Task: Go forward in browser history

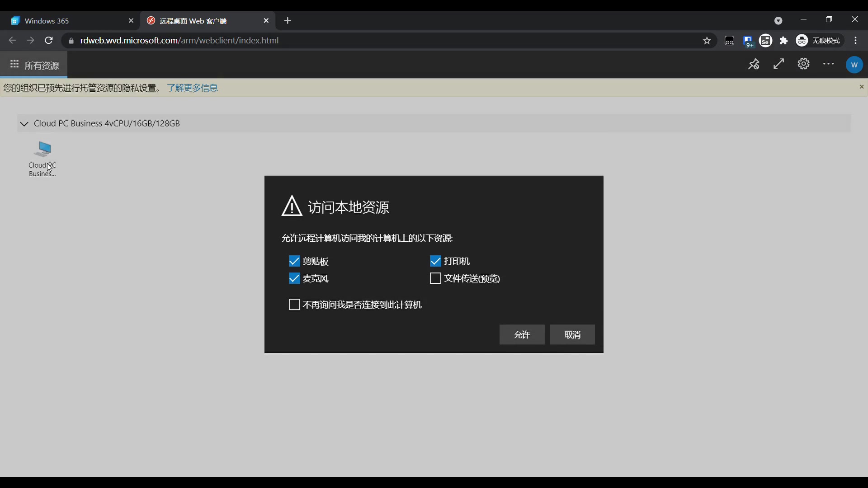Action: click(x=30, y=41)
